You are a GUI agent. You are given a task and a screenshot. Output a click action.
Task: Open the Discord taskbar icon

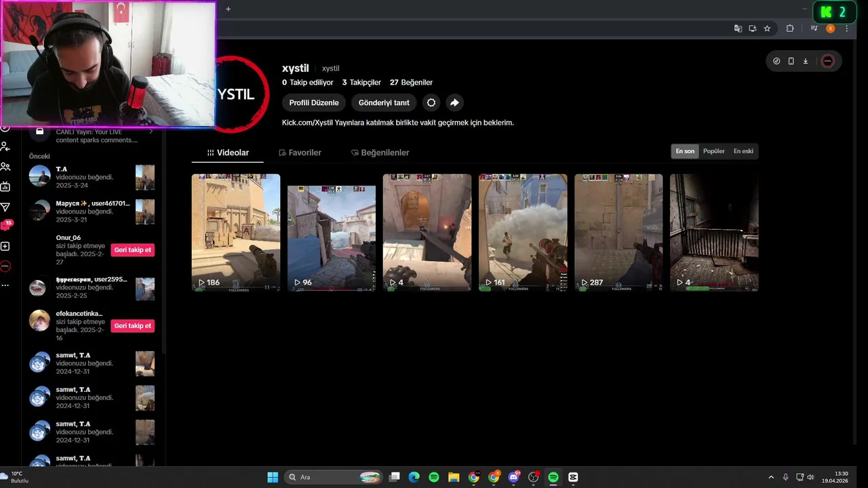514,477
